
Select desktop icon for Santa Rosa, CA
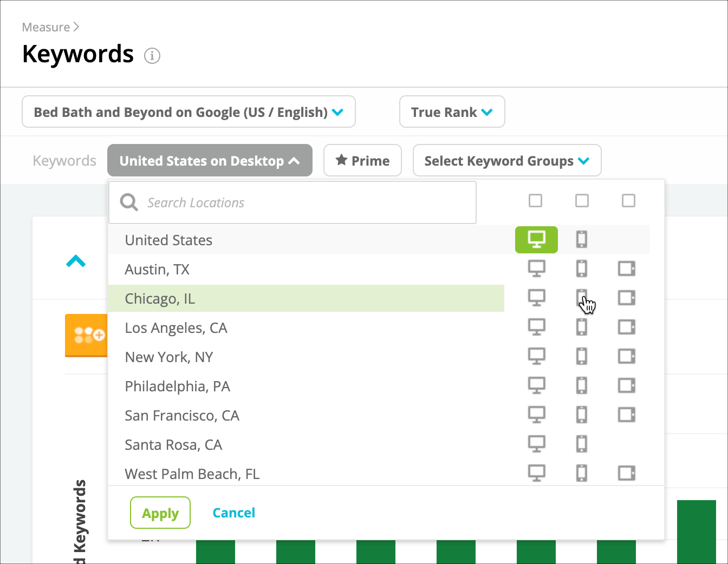pyautogui.click(x=536, y=444)
